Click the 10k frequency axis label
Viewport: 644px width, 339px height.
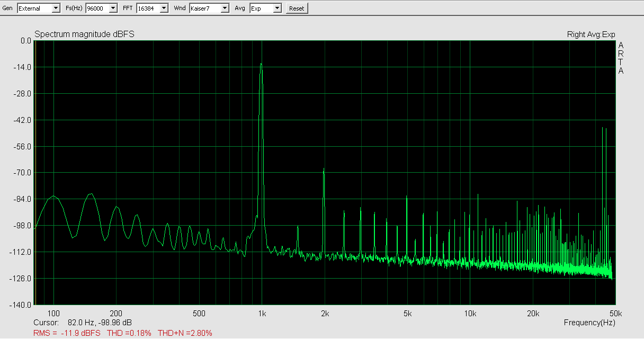click(470, 313)
